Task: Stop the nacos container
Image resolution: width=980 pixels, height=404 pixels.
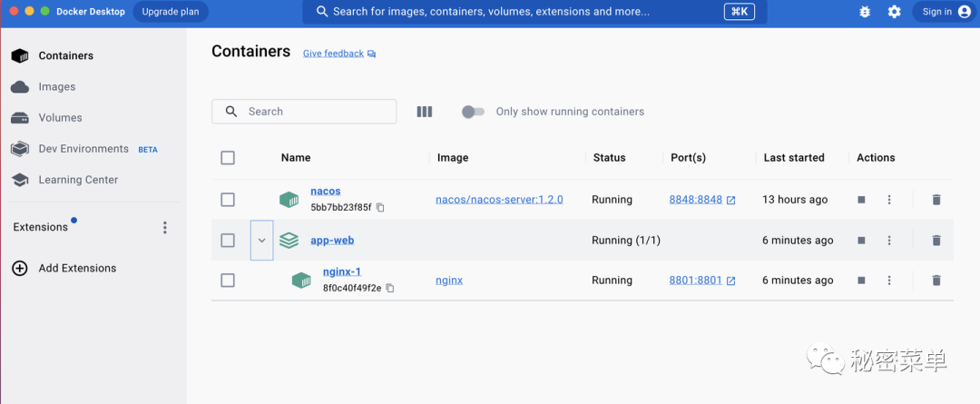Action: pyautogui.click(x=861, y=200)
